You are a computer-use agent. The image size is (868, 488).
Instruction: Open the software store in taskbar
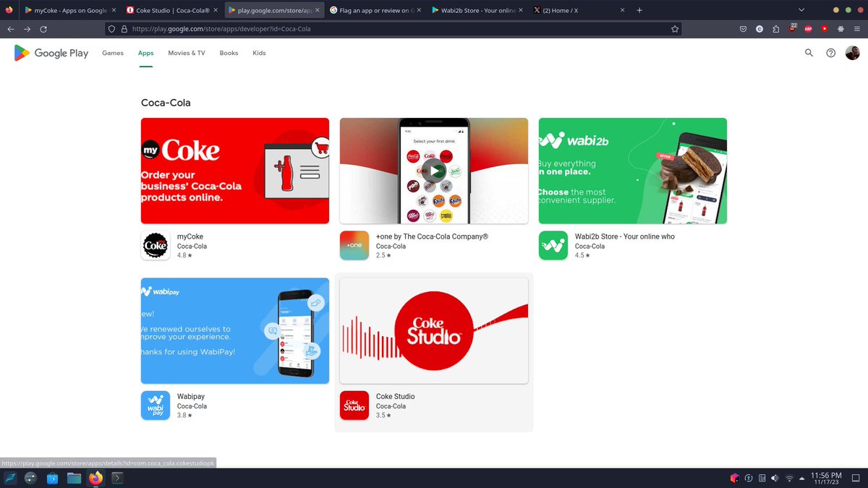pos(53,478)
